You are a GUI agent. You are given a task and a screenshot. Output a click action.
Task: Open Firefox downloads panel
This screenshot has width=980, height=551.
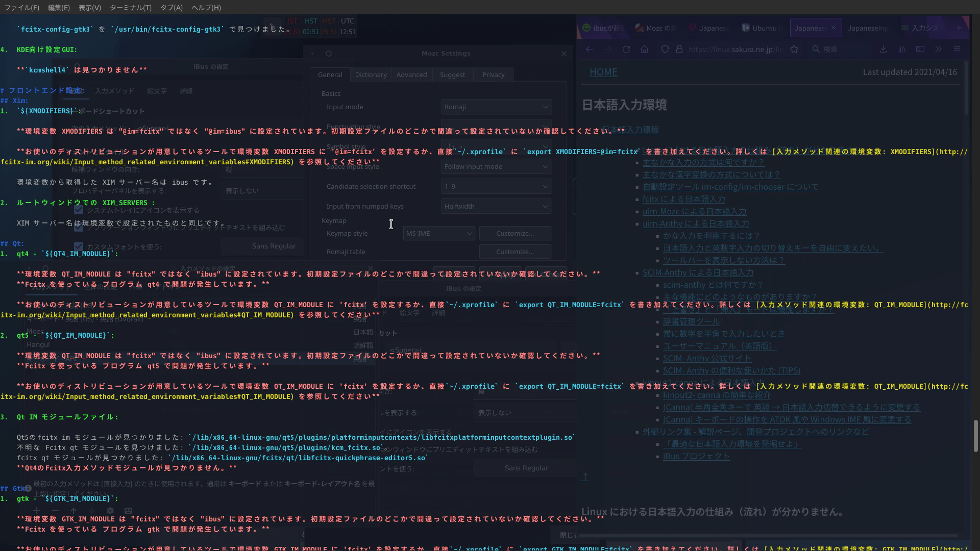[884, 49]
